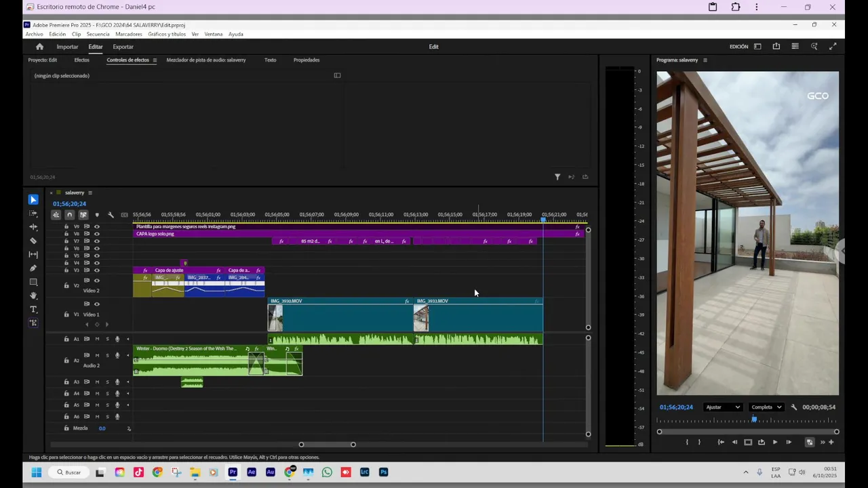Open the Ajustar zoom level dropdown

point(722,407)
